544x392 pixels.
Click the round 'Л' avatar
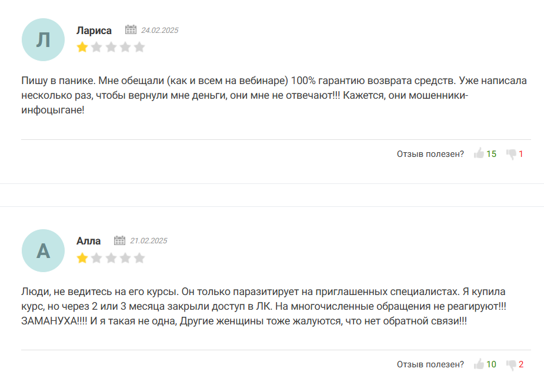click(x=43, y=39)
